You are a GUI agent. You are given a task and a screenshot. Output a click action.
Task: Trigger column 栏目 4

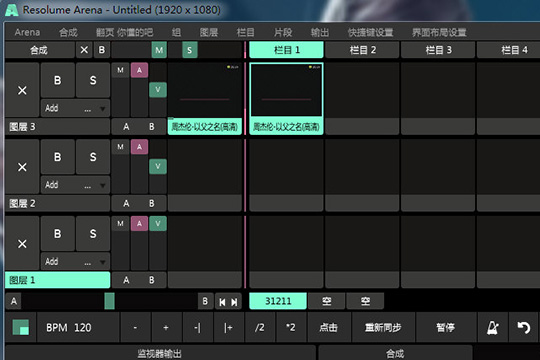tap(509, 50)
